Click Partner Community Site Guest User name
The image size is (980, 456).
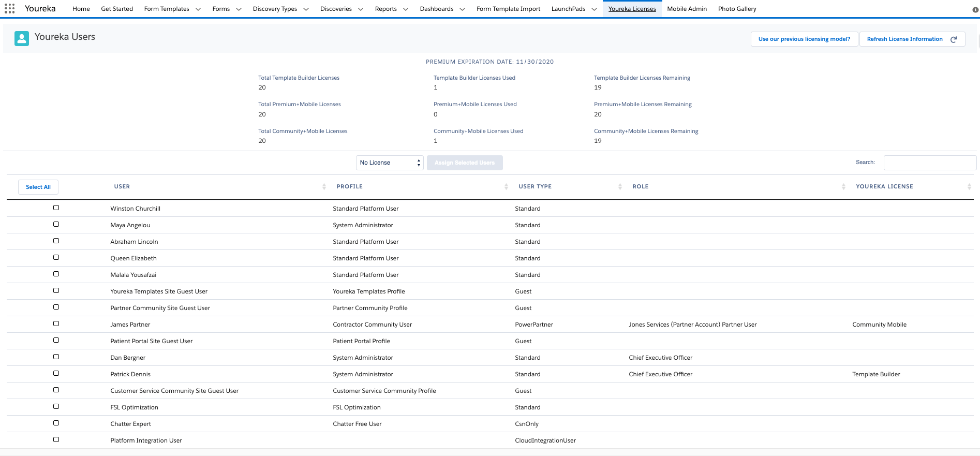(160, 308)
